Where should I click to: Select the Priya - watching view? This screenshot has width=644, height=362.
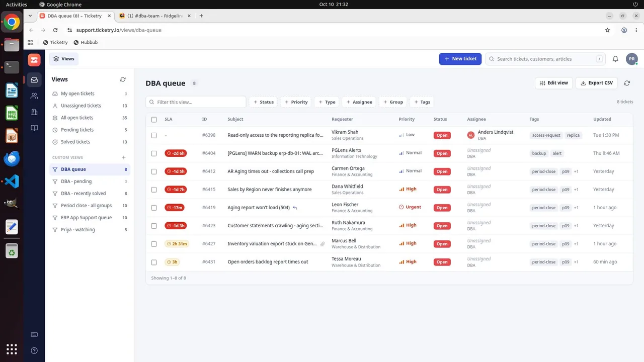coord(90,230)
